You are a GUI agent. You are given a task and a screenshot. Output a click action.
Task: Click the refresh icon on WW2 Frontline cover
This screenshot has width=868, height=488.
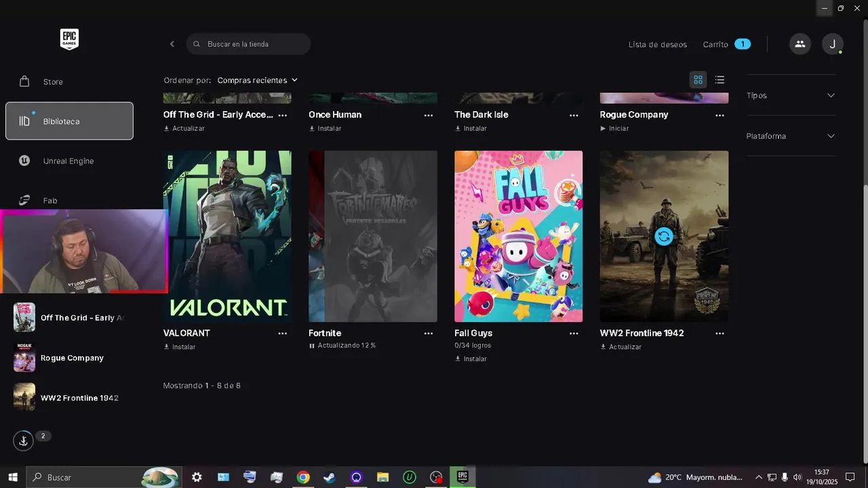pos(664,236)
